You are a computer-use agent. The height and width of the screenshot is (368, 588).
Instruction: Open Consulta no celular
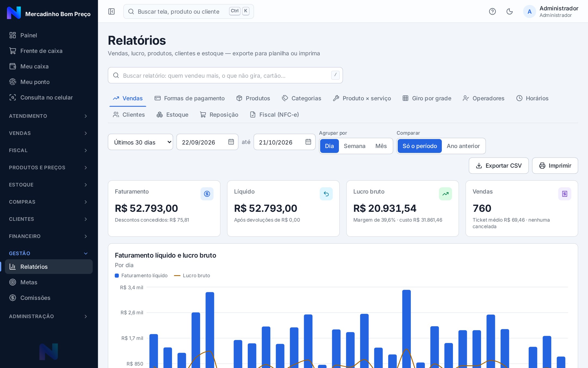49,97
